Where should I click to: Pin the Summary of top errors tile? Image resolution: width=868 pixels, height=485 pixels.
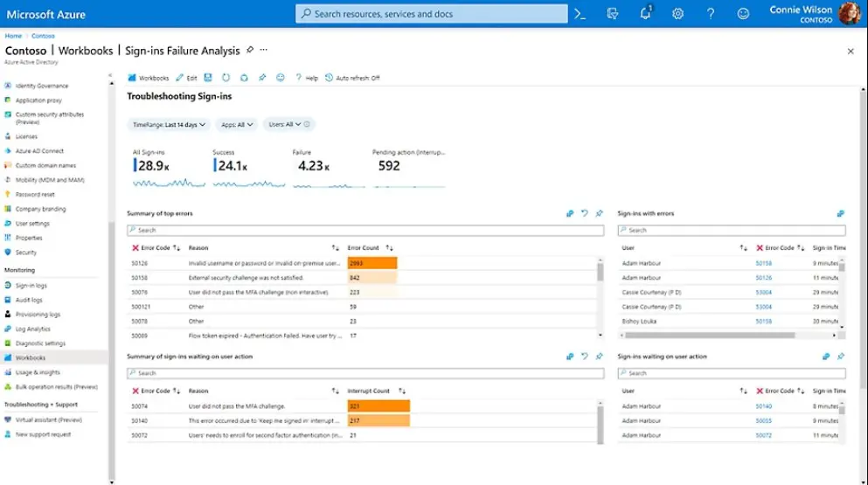click(x=600, y=213)
